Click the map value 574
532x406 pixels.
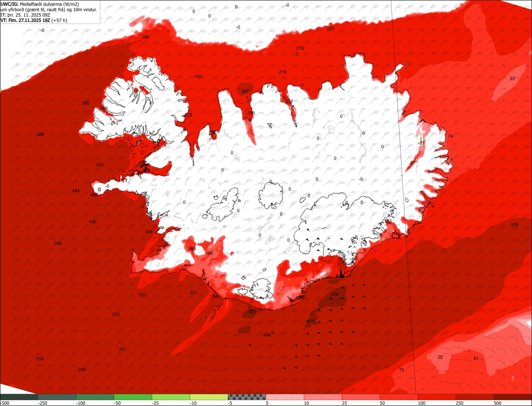(335, 295)
